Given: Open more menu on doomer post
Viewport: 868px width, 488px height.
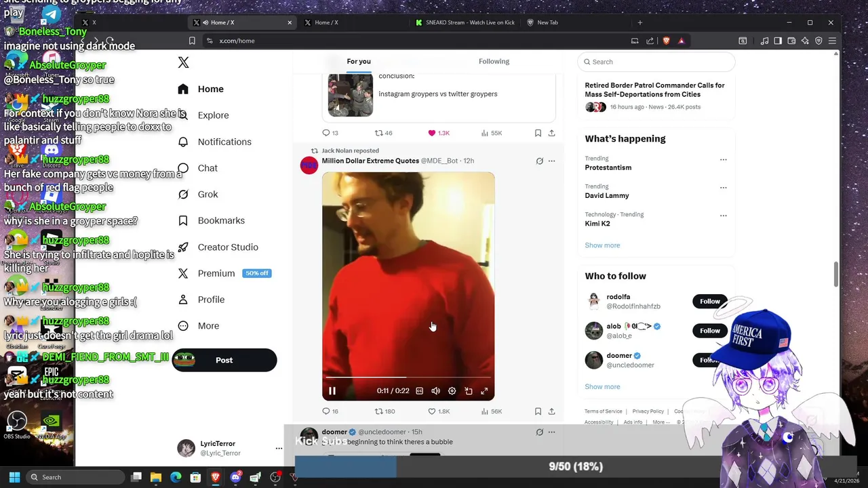Looking at the screenshot, I should click(x=551, y=432).
